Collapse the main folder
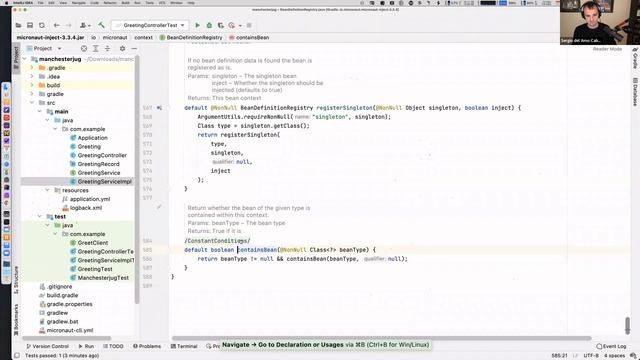 coord(40,111)
